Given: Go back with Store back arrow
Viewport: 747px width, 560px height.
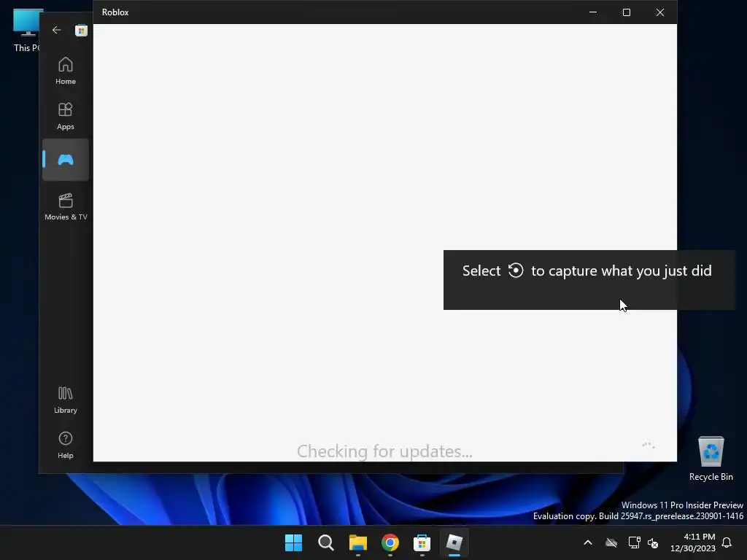Looking at the screenshot, I should (x=57, y=30).
